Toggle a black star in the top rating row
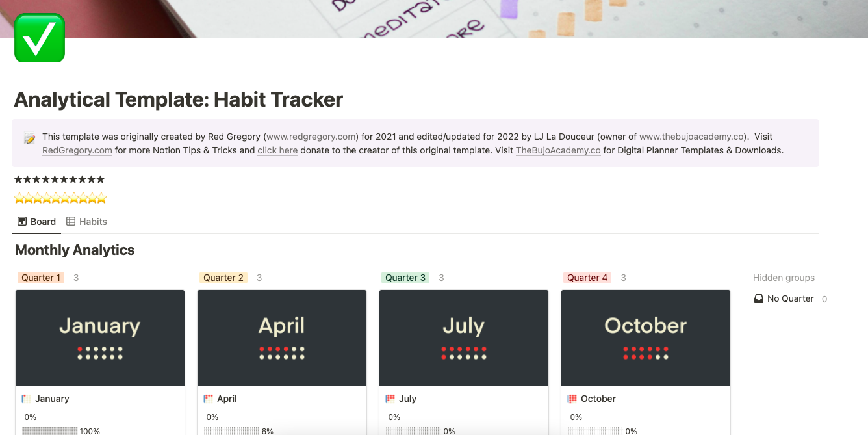This screenshot has width=868, height=435. (18, 179)
